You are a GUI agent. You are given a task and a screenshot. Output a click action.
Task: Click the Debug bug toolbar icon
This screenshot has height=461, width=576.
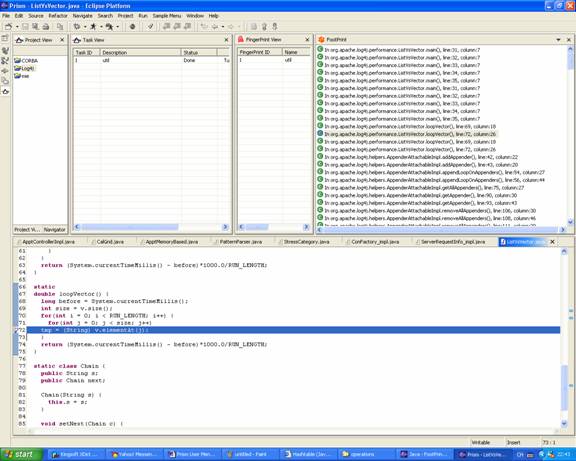tap(77, 26)
